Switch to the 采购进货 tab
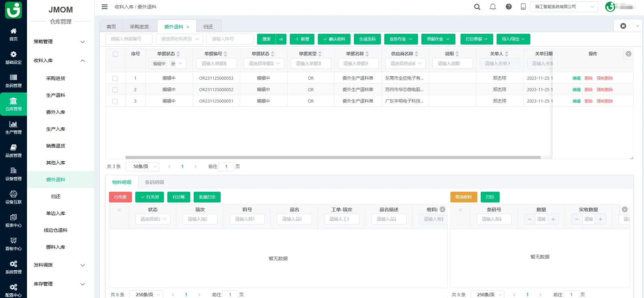Viewport: 644px width, 298px height. click(139, 27)
